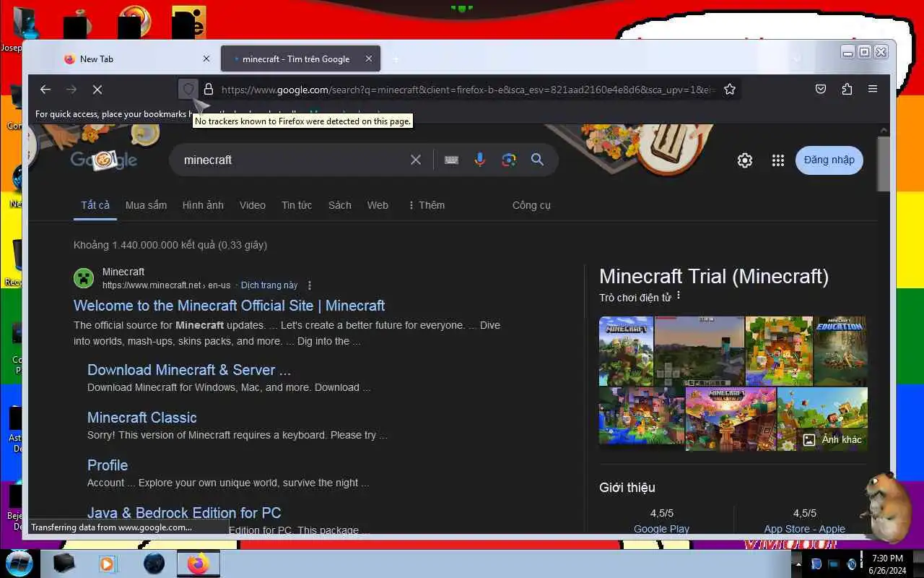
Task: Go back with the browser back arrow
Action: pos(45,90)
